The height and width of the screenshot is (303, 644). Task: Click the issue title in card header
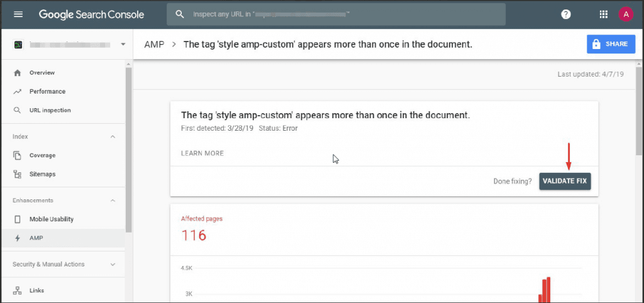pos(325,116)
